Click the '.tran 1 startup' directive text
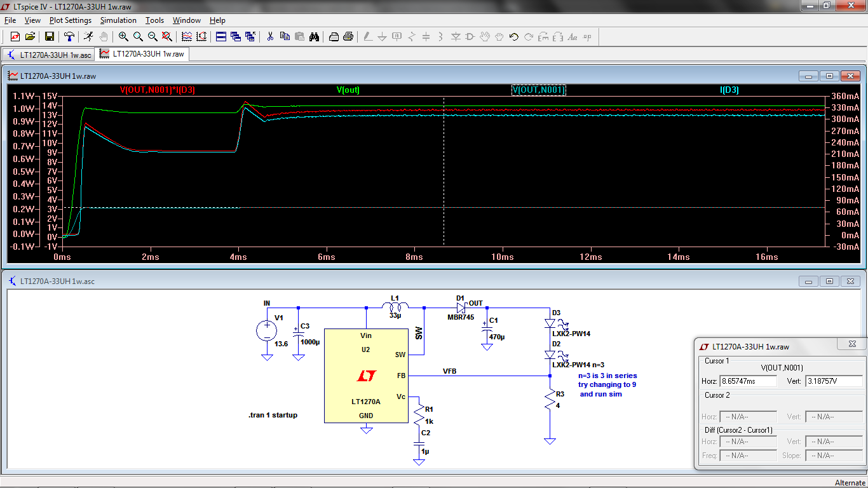The height and width of the screenshot is (488, 868). coord(273,415)
